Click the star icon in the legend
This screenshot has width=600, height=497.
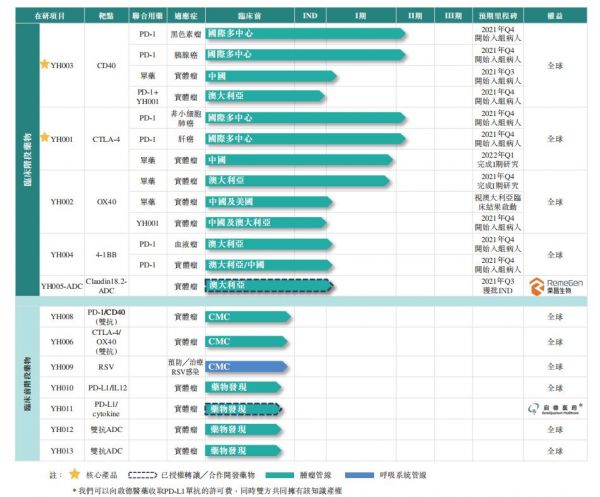[x=73, y=474]
